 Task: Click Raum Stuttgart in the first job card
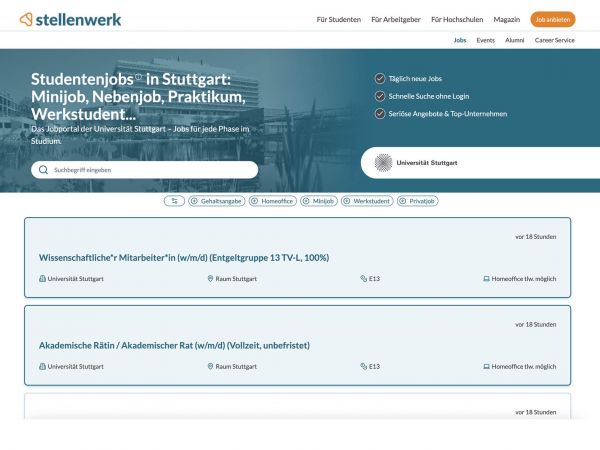tap(236, 279)
